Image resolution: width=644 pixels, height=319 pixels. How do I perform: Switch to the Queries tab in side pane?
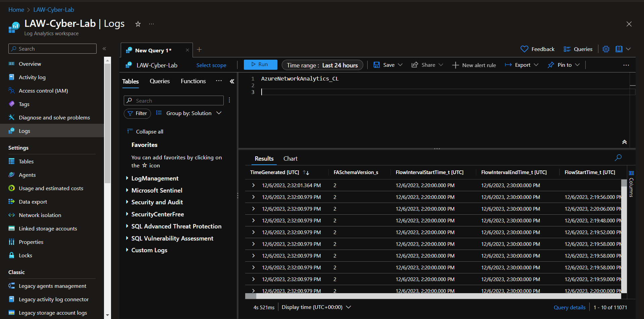[x=160, y=81]
